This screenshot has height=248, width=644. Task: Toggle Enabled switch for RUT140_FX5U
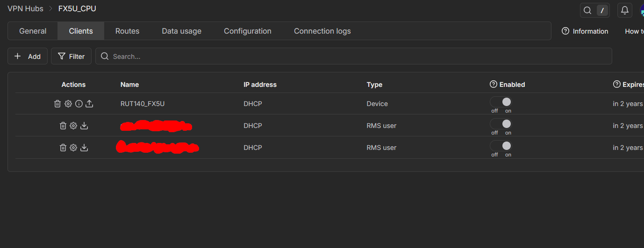click(501, 102)
